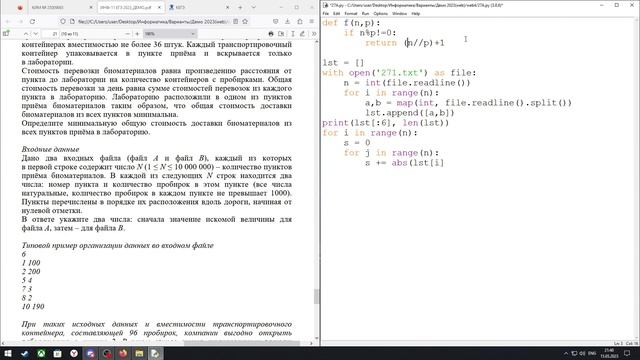The height and width of the screenshot is (360, 640).
Task: Click the vertical scrollbar thumb of the PDF viewer
Action: click(316, 296)
